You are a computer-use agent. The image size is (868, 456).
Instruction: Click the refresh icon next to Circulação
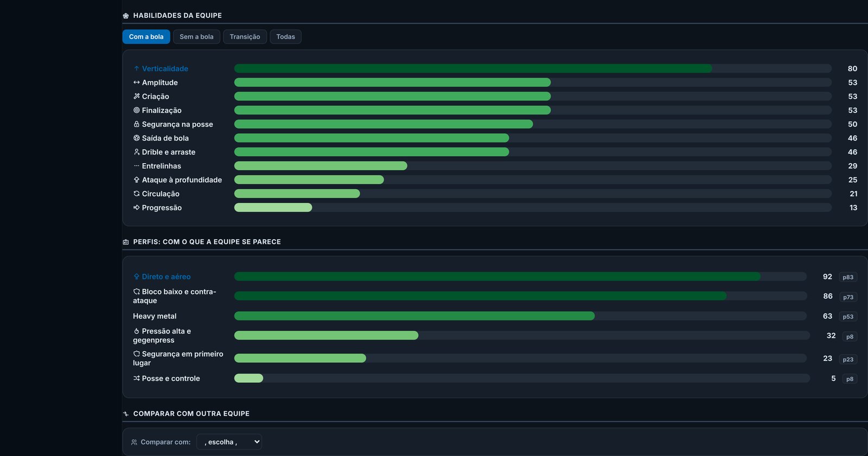136,194
